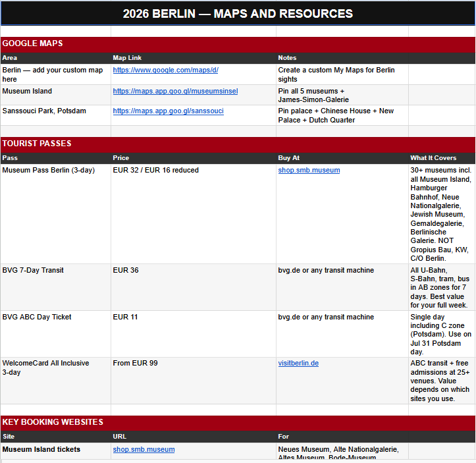Select the Museum Pass Berlin (3-day) cell

coord(56,214)
